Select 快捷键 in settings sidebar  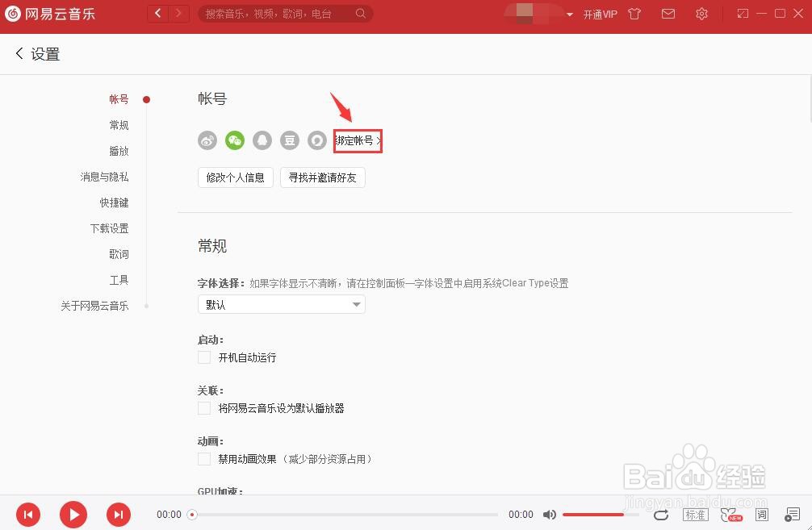click(x=114, y=203)
